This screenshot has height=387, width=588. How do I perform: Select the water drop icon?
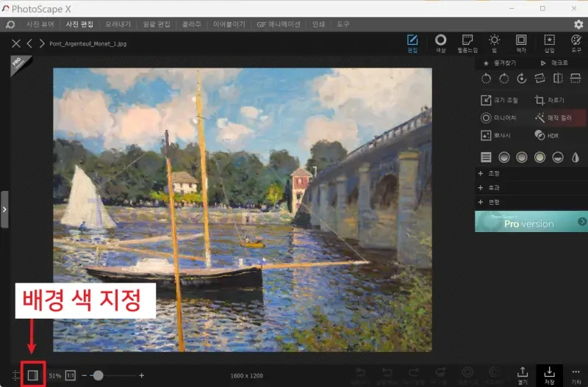click(576, 157)
